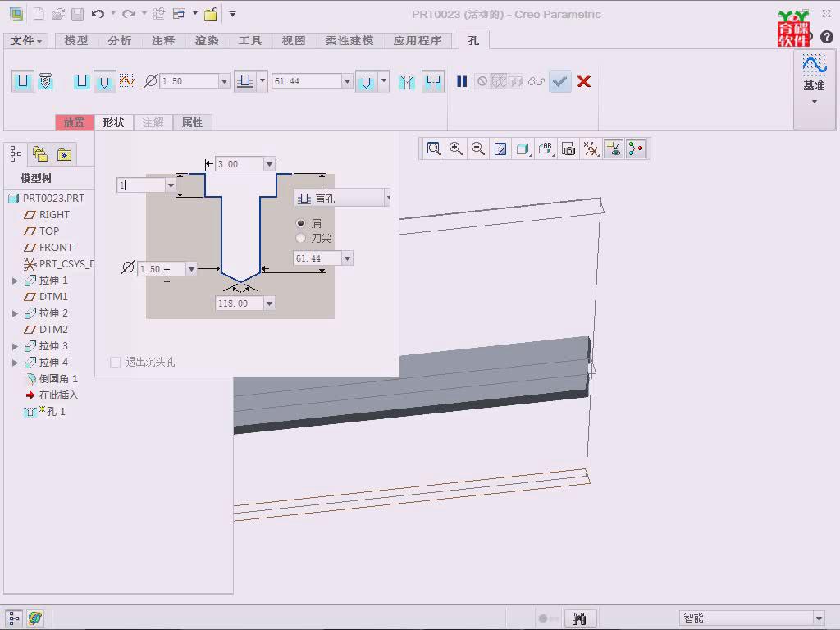Toggle counterbore on the hole

coord(433,81)
